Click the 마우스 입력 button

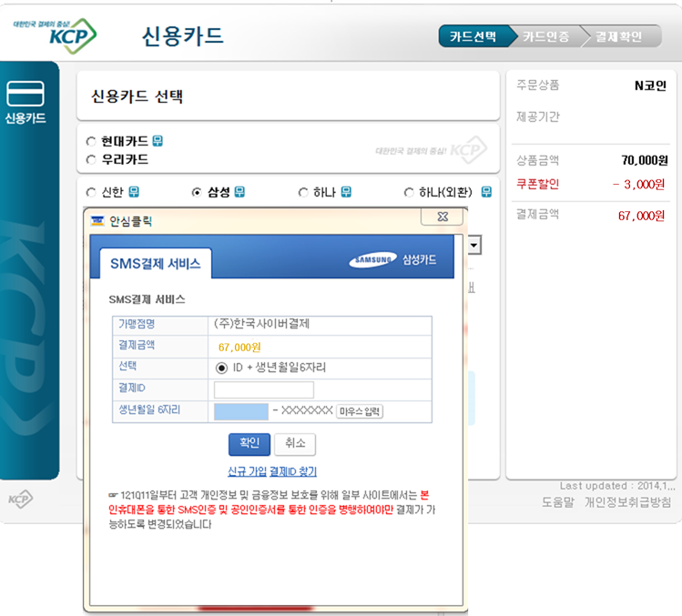[360, 411]
